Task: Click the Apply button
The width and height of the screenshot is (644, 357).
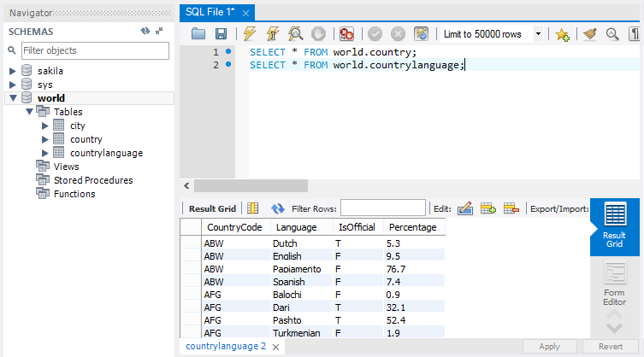Action: click(550, 347)
